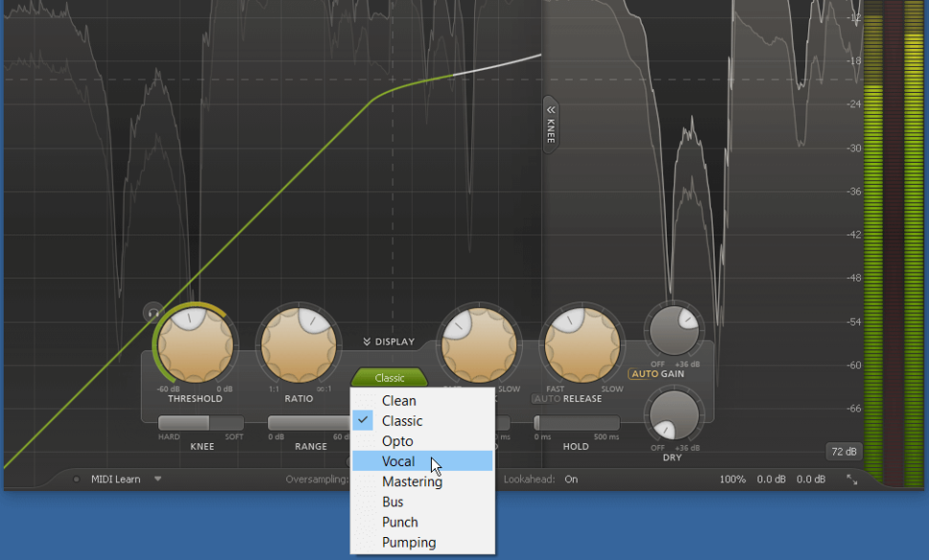Viewport: 929px width, 560px height.
Task: Choose the Vocal compression style
Action: click(x=422, y=461)
